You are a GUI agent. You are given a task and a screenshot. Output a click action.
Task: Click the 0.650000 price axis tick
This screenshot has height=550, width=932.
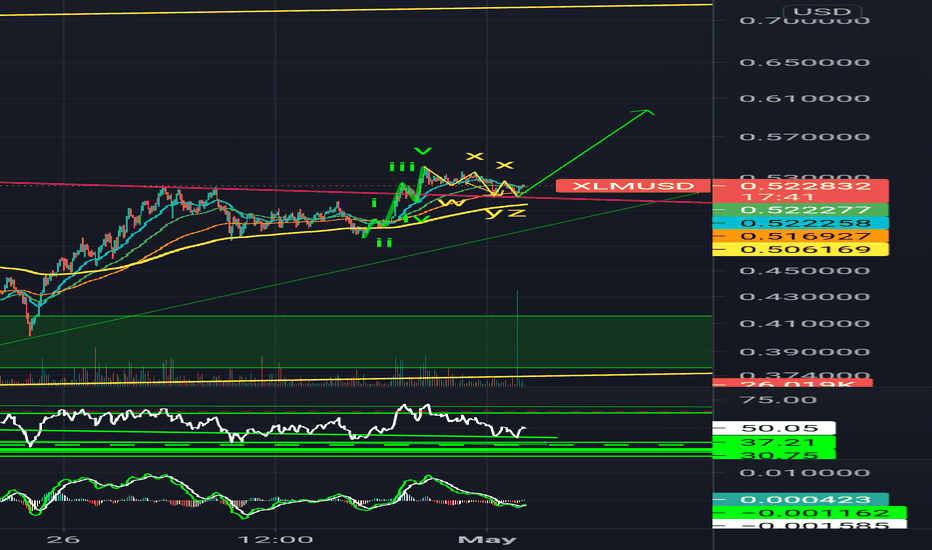804,62
